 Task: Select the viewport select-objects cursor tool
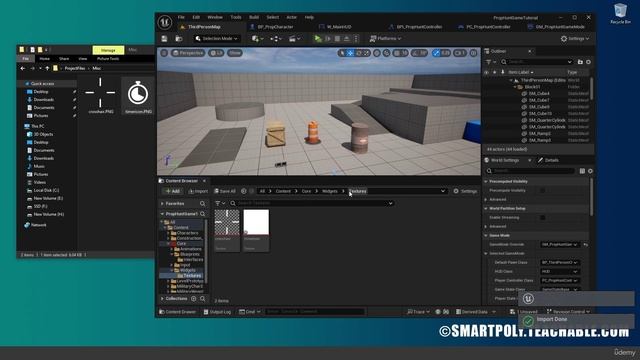[x=342, y=53]
